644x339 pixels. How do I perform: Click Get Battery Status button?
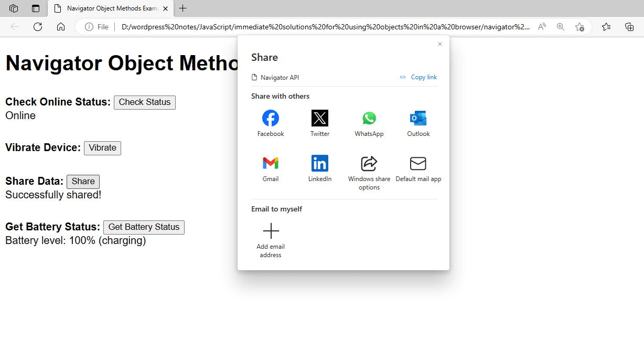coord(144,227)
